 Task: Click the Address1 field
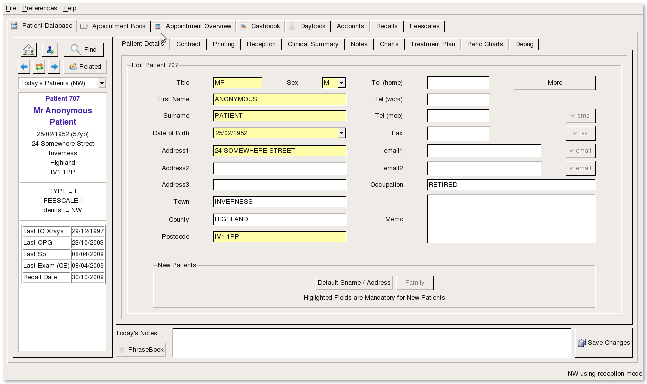280,151
